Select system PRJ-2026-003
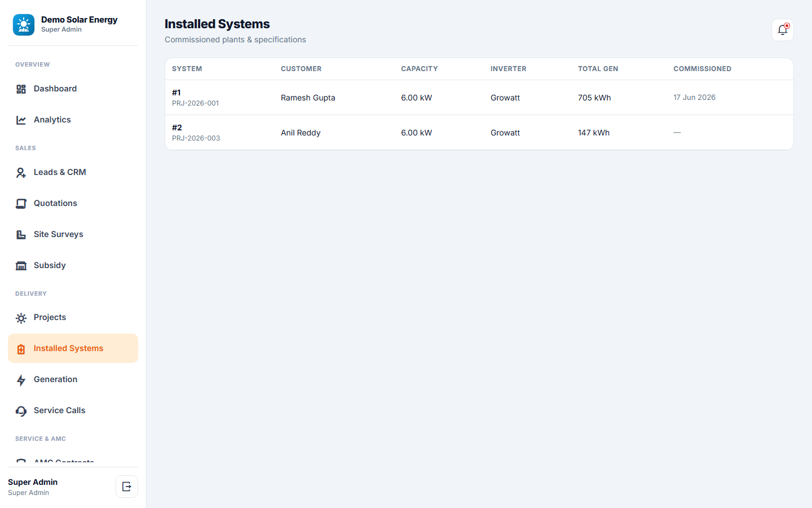 196,138
